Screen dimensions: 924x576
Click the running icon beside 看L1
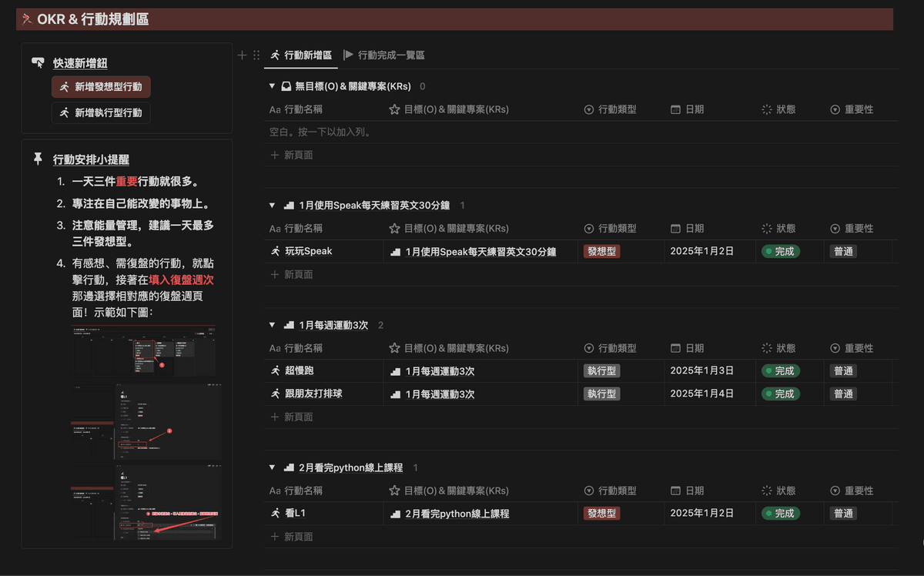click(x=275, y=514)
